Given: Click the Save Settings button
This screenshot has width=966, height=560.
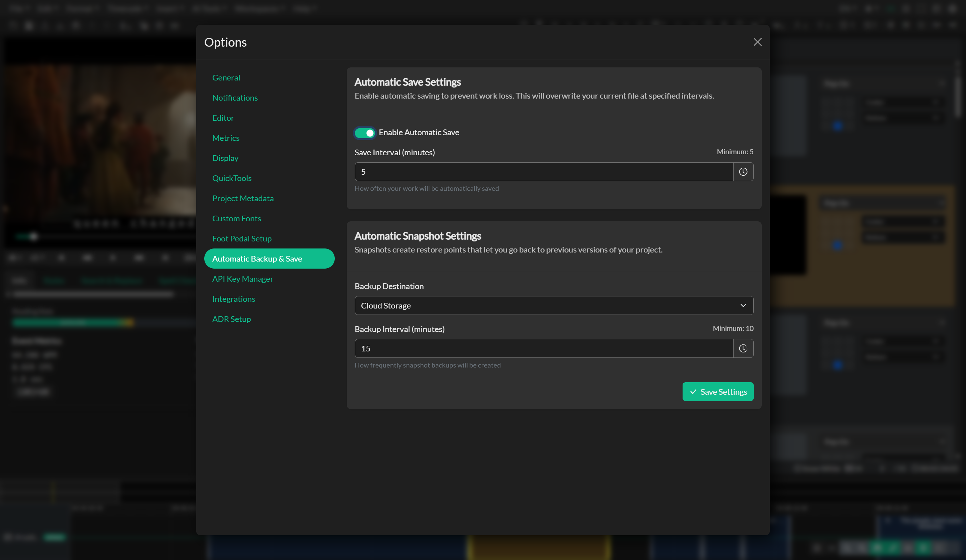Looking at the screenshot, I should click(717, 392).
